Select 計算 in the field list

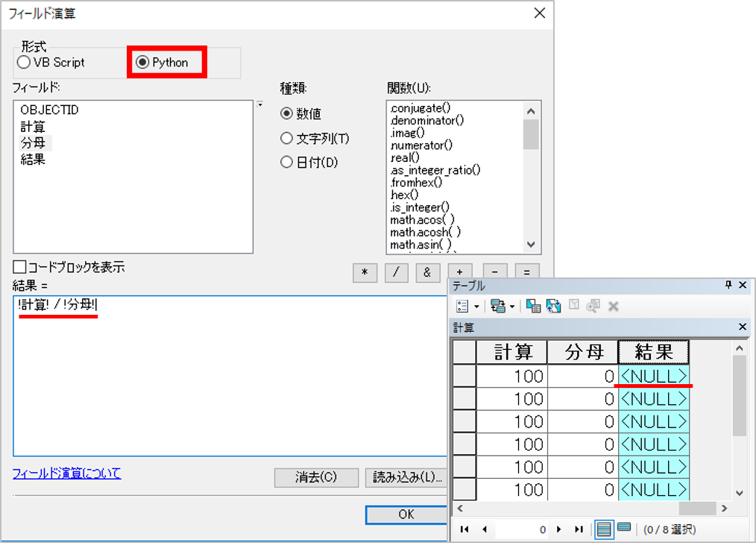tap(33, 127)
